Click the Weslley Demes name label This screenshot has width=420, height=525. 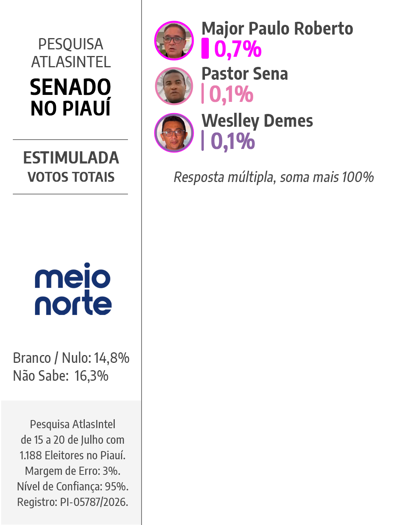tap(257, 121)
